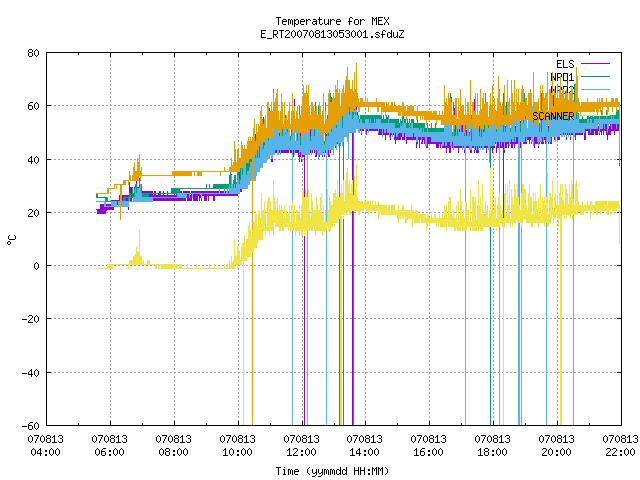Click the 04:00 x-axis time label
This screenshot has height=480, width=640.
(x=46, y=452)
